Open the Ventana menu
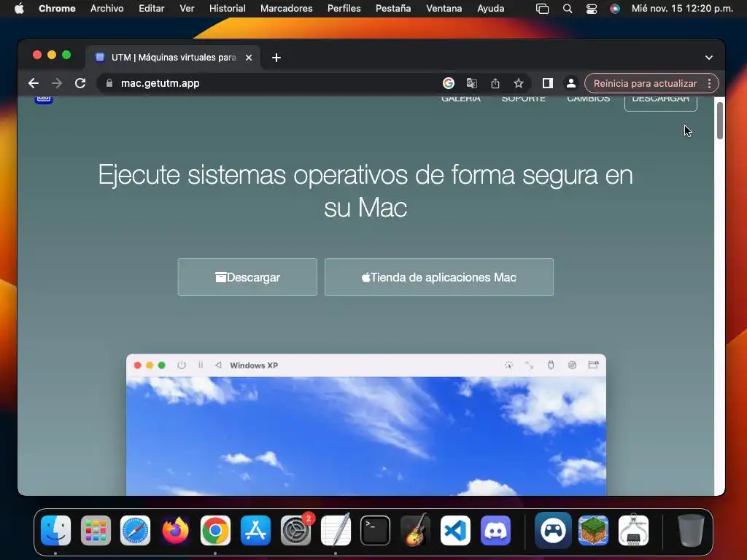 point(444,8)
